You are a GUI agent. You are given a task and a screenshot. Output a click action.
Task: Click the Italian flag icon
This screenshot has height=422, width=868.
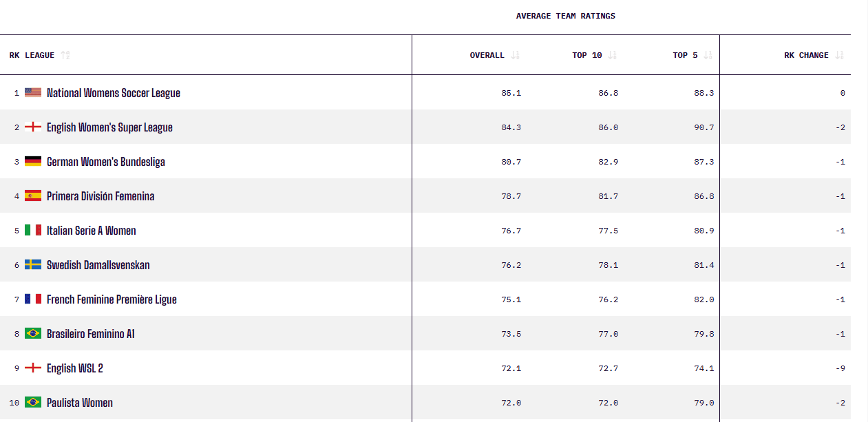[x=33, y=230]
